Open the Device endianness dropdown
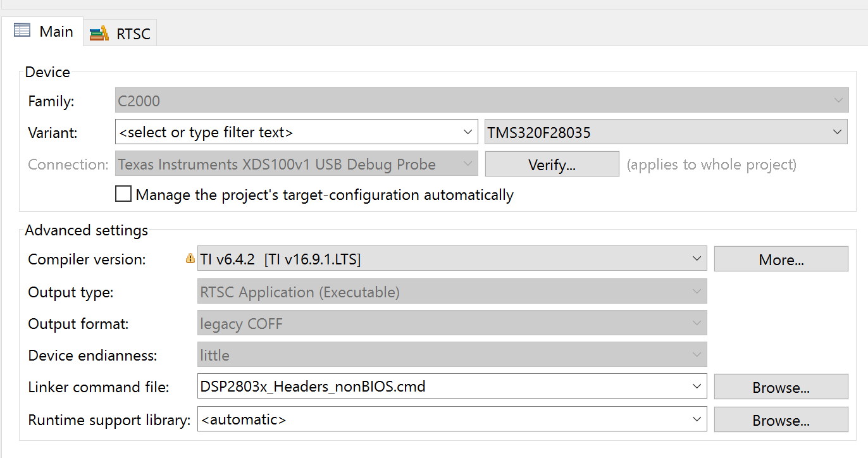The image size is (868, 458). tap(452, 355)
